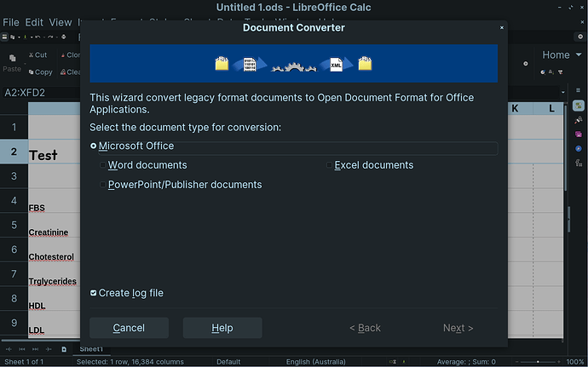Expand the formula bar dropdown arrow
The height and width of the screenshot is (367, 588).
pos(563,93)
